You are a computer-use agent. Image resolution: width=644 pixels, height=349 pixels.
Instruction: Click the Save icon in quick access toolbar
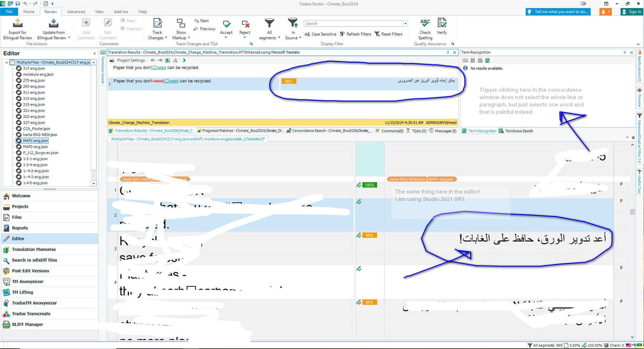point(18,4)
